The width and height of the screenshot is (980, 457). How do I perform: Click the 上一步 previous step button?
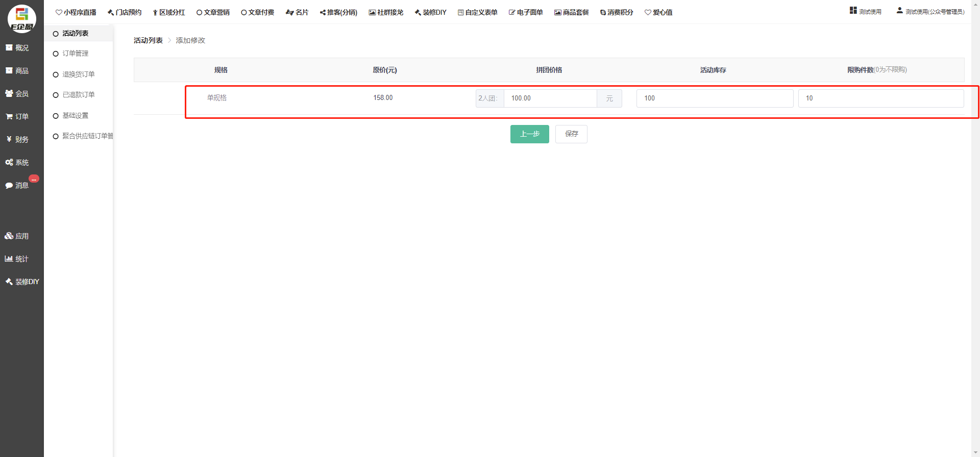(x=529, y=134)
